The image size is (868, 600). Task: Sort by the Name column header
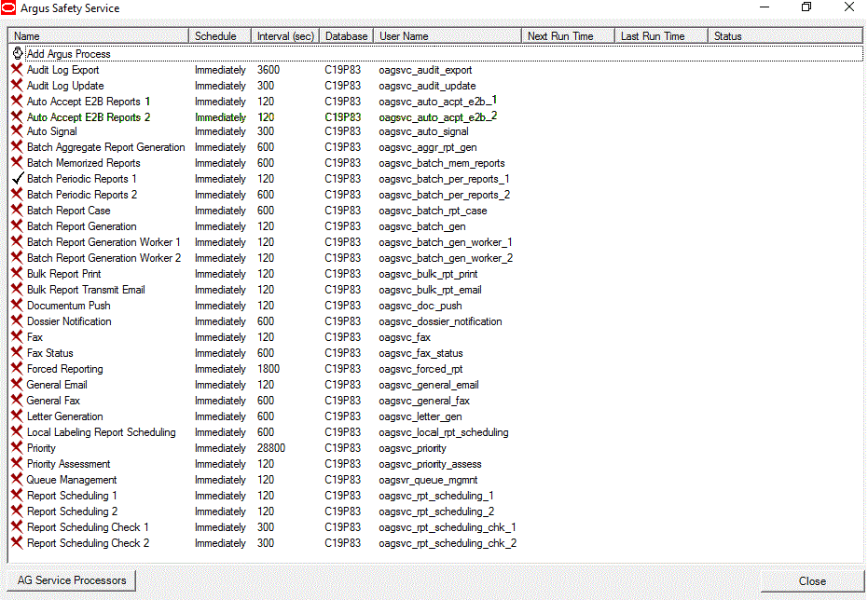tap(99, 36)
